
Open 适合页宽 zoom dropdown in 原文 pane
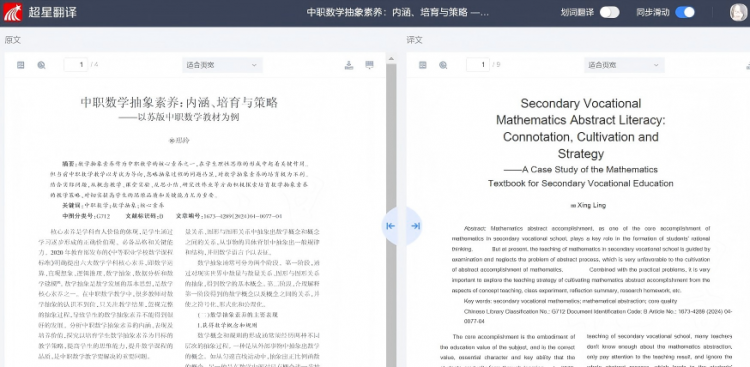(222, 65)
